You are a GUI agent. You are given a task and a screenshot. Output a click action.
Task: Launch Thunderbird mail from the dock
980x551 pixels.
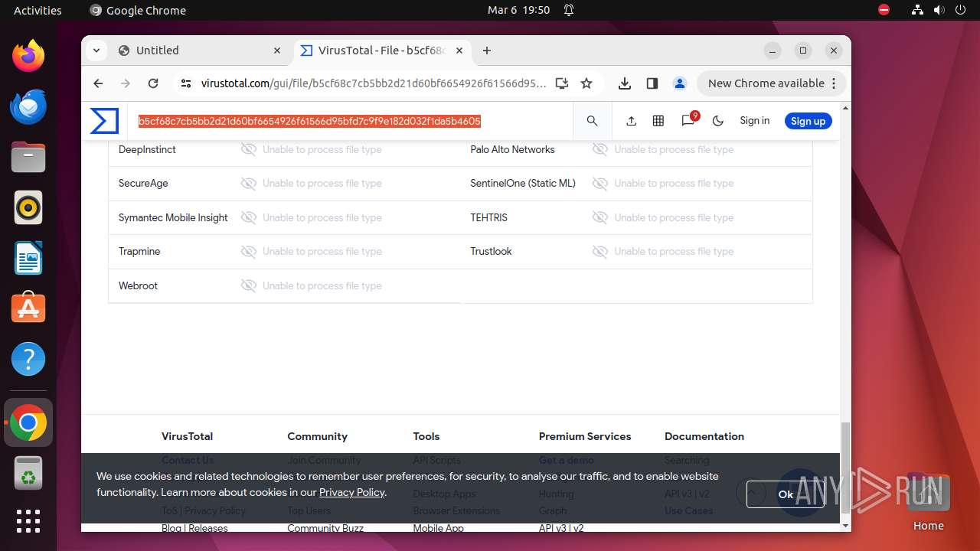pyautogui.click(x=28, y=106)
